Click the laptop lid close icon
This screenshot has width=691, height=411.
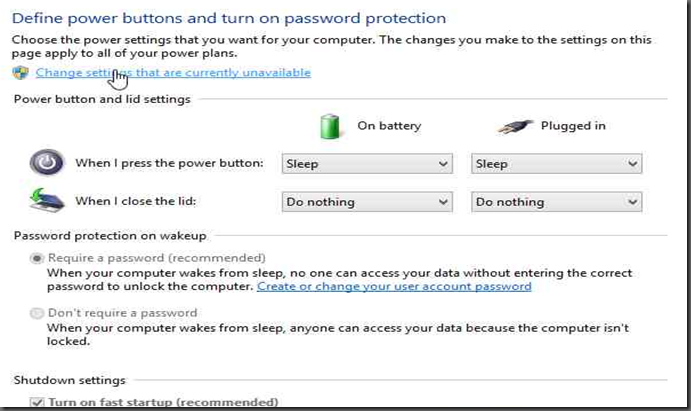click(46, 201)
